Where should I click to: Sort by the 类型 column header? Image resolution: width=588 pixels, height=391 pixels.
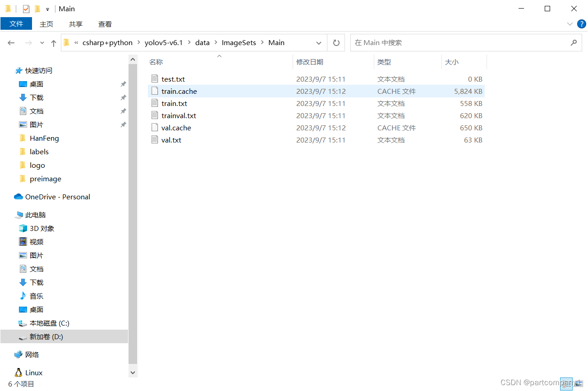(384, 62)
